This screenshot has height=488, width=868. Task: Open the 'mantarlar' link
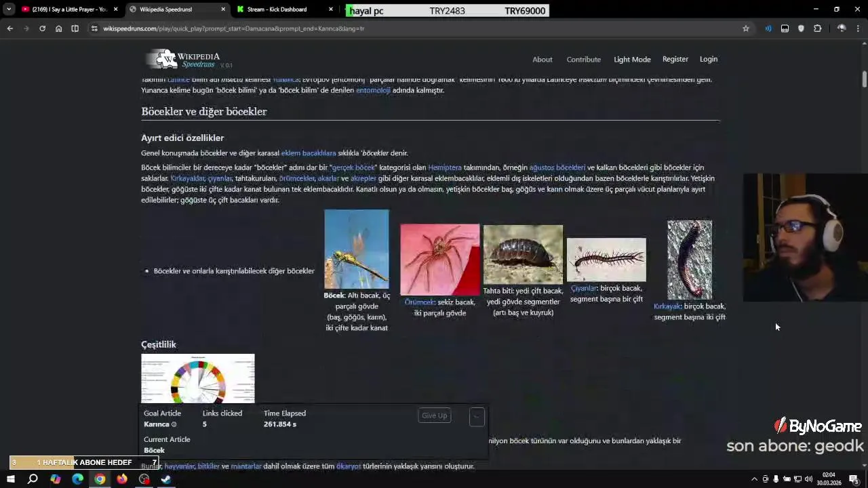pos(246,466)
